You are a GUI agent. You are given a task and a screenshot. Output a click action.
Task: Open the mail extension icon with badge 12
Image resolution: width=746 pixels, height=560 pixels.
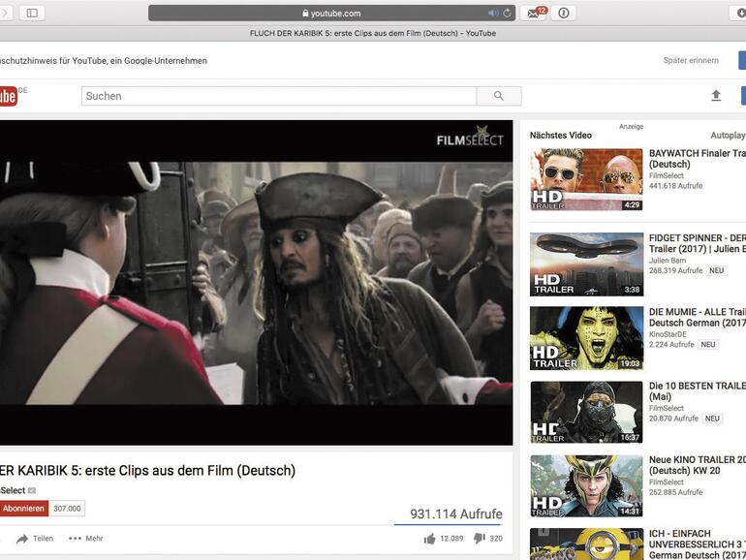535,13
